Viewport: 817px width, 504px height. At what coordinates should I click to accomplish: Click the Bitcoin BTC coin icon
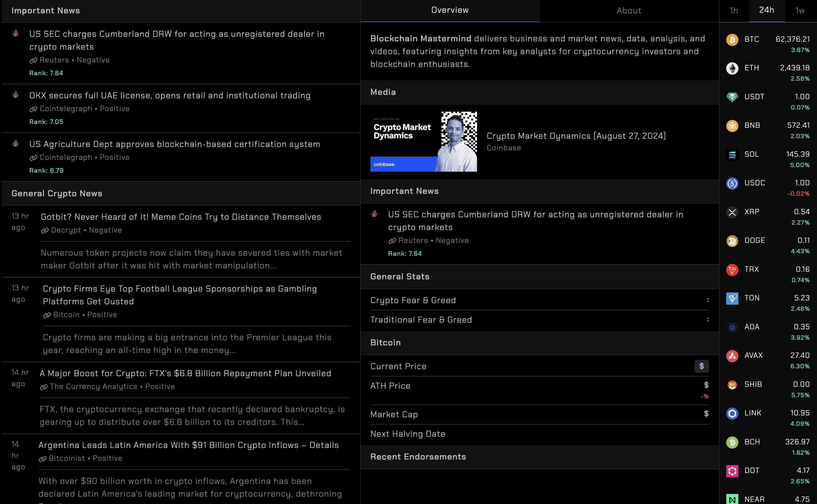pos(732,40)
